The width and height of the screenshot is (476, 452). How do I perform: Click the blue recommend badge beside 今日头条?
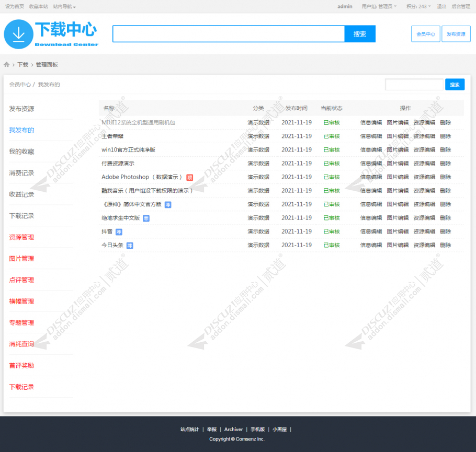[130, 246]
